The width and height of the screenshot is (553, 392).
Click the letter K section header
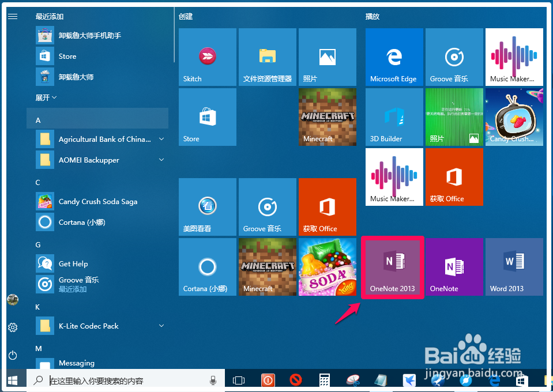[x=37, y=307]
